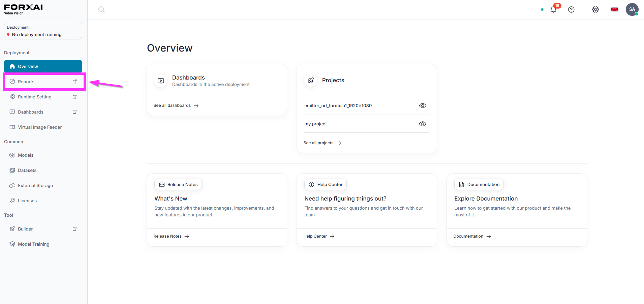Open Licenses in the sidebar

[43, 201]
